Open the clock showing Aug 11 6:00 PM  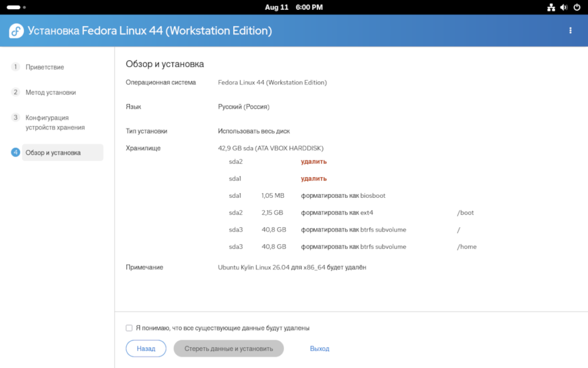click(x=293, y=7)
